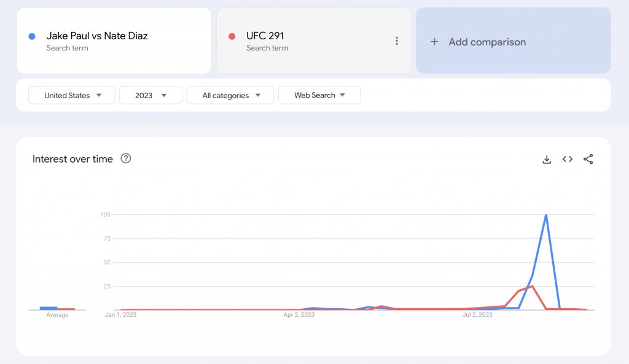This screenshot has height=364, width=629.
Task: Edit the Jake Paul vs Nate Diaz term
Action: pos(97,36)
